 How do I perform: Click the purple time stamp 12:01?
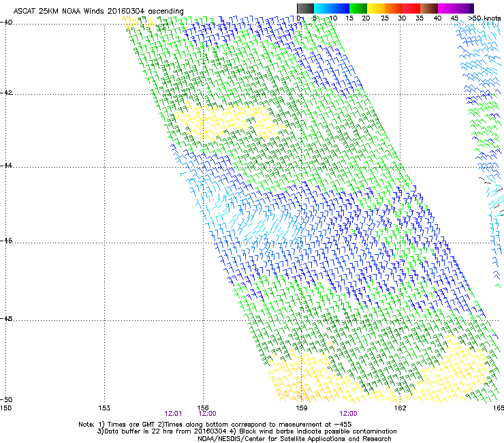coord(173,414)
